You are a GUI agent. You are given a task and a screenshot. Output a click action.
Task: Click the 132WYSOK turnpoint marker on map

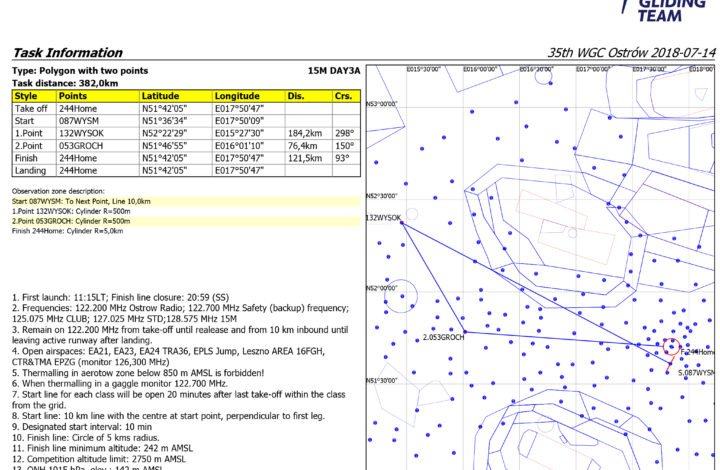click(x=401, y=222)
